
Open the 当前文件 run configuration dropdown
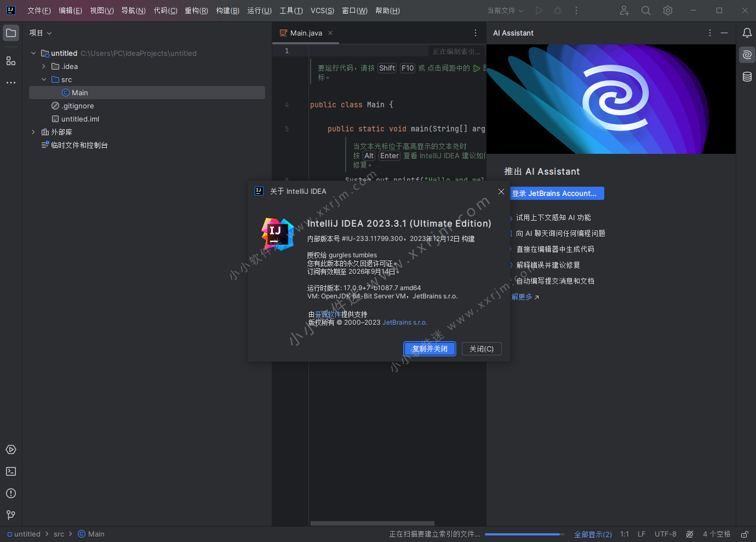tap(506, 10)
